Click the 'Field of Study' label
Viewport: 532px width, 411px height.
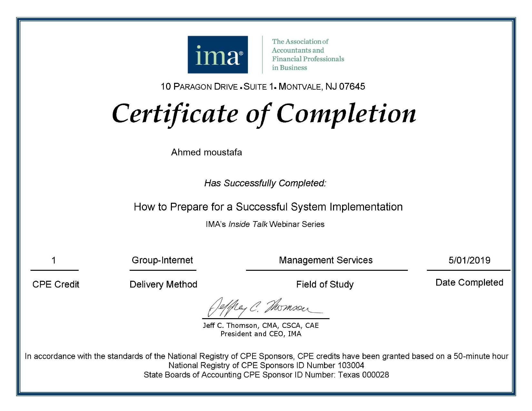click(x=325, y=284)
